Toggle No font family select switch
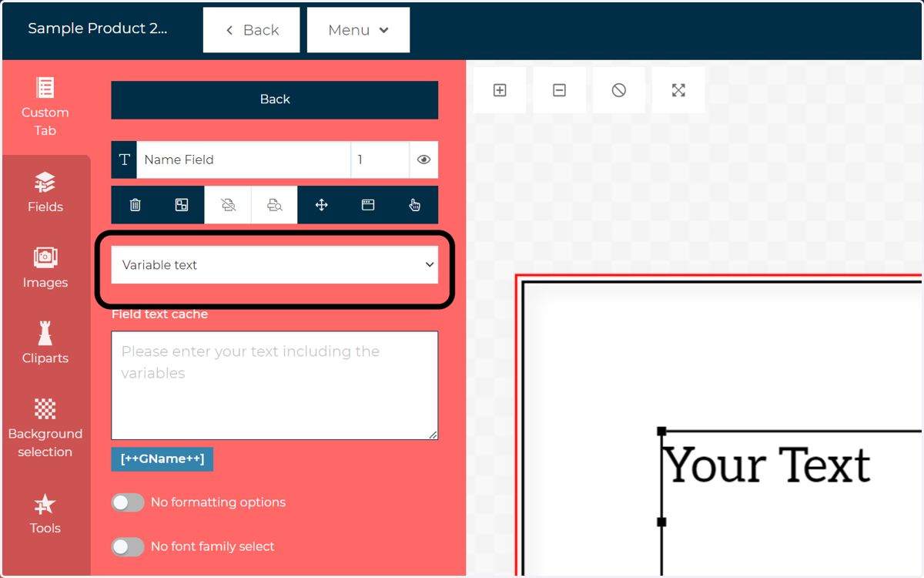Image resolution: width=924 pixels, height=578 pixels. click(128, 547)
